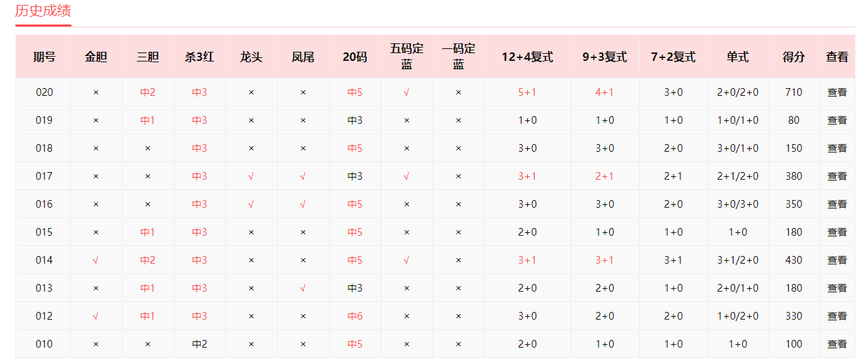Click the 五码定蓝 column header
868x363 pixels.
pyautogui.click(x=407, y=57)
